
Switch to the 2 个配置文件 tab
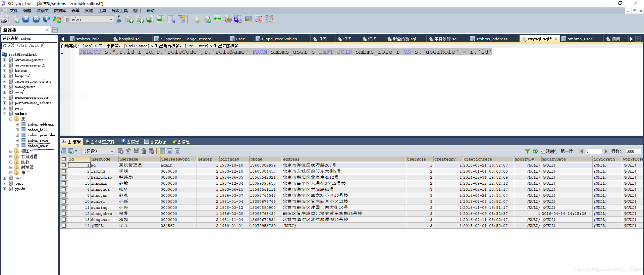tap(100, 142)
